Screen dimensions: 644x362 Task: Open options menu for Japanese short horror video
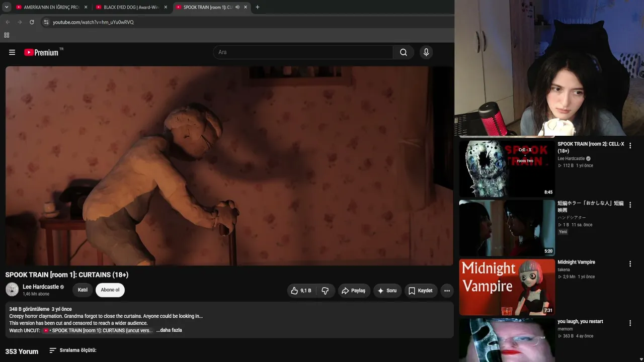630,205
